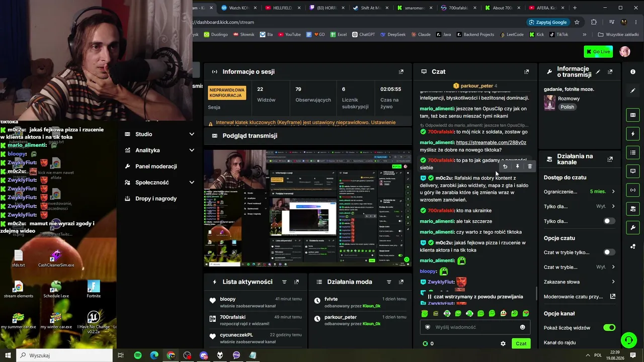Show more bookmarks with the chevron
This screenshot has width=644, height=362.
coord(584,35)
